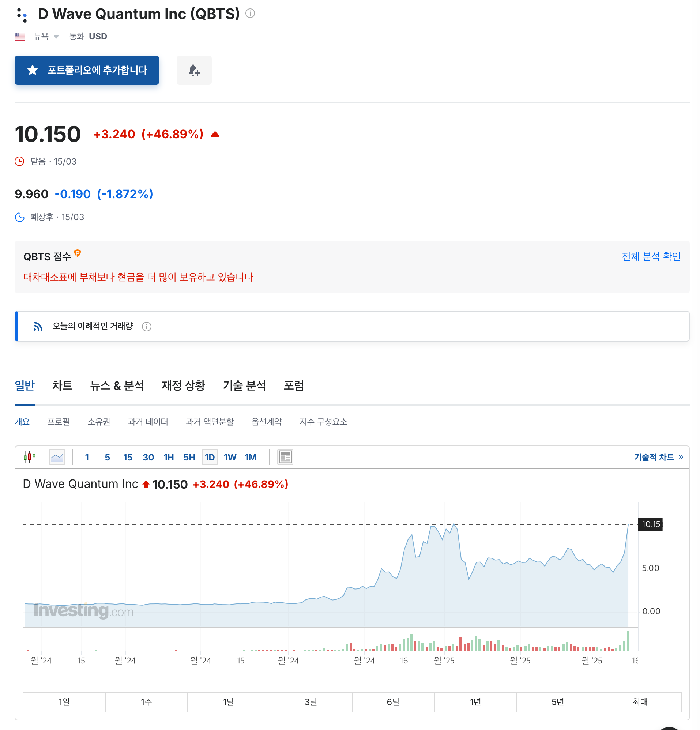Image resolution: width=700 pixels, height=730 pixels.
Task: Go to the 재정 상황 tab
Action: 183,385
